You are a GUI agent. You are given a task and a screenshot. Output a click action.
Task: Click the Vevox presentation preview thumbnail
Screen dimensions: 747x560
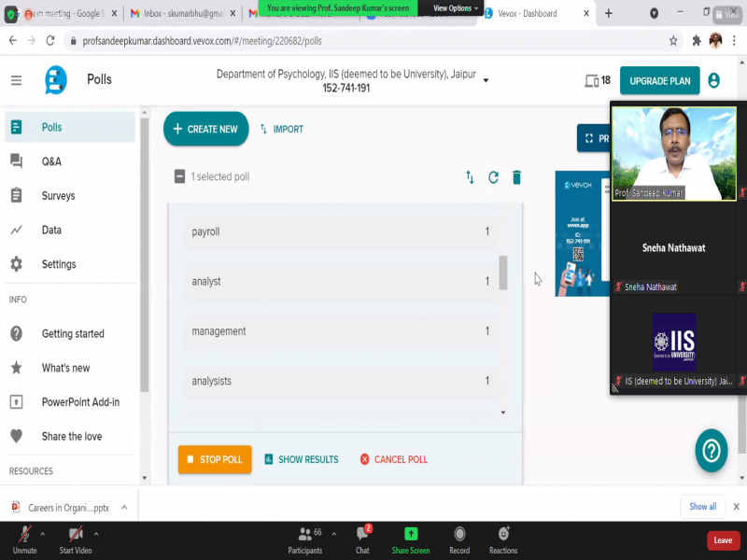tap(579, 233)
